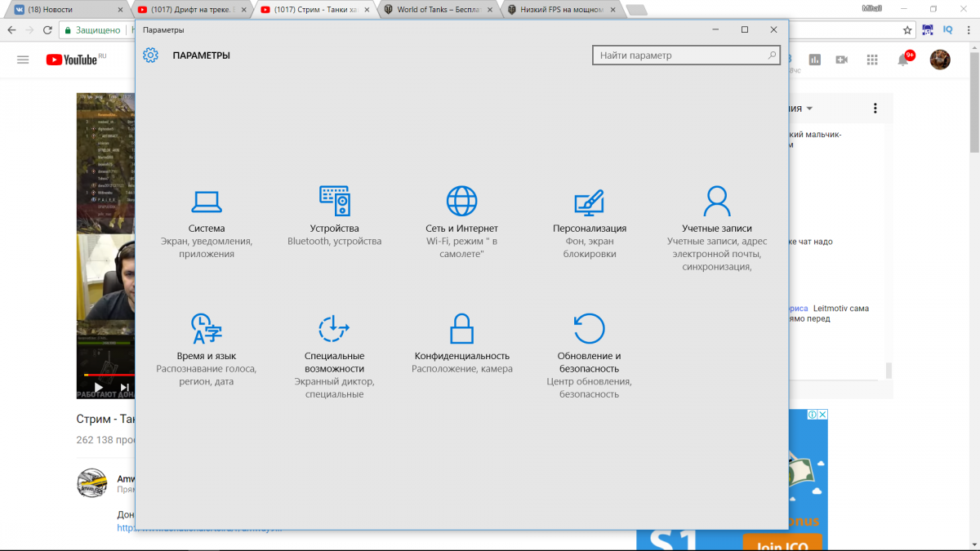
Task: Open a new Chrome tab
Action: point(637,11)
